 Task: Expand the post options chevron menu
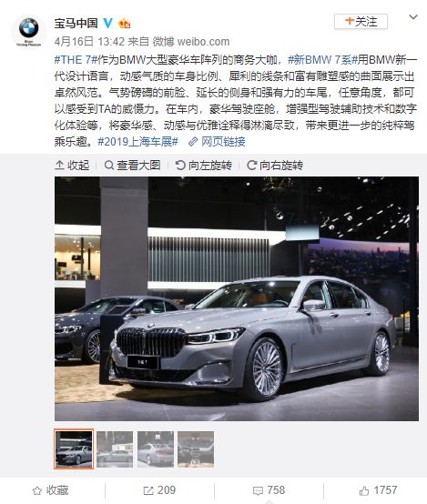[x=413, y=16]
